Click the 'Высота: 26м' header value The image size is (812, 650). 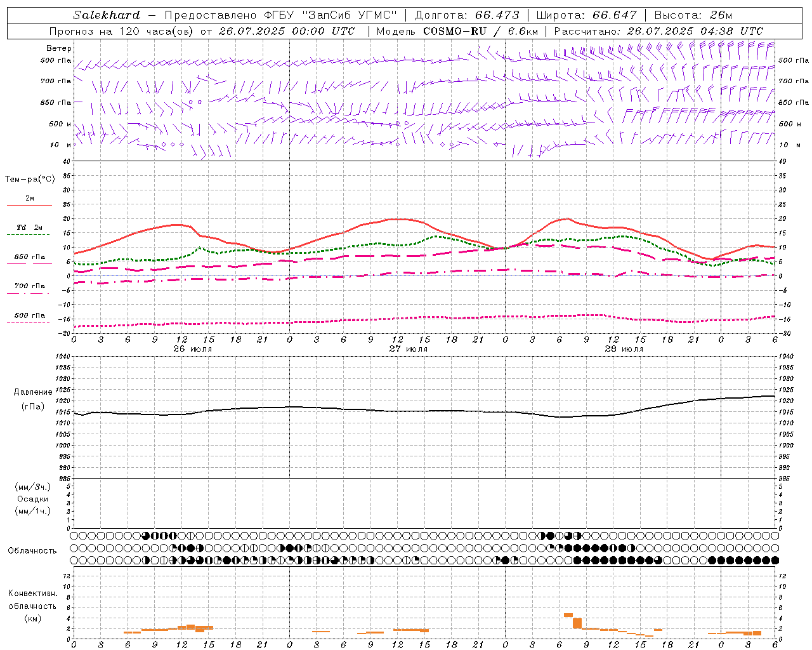coord(693,15)
